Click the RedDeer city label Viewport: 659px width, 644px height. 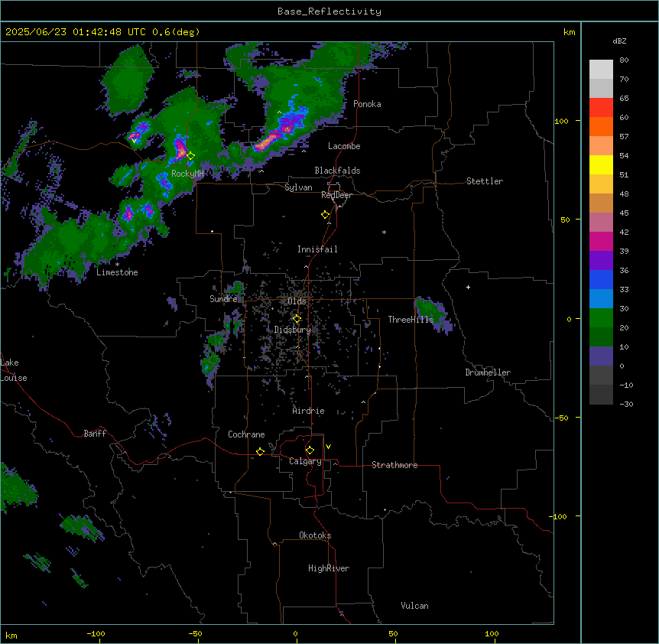[336, 195]
